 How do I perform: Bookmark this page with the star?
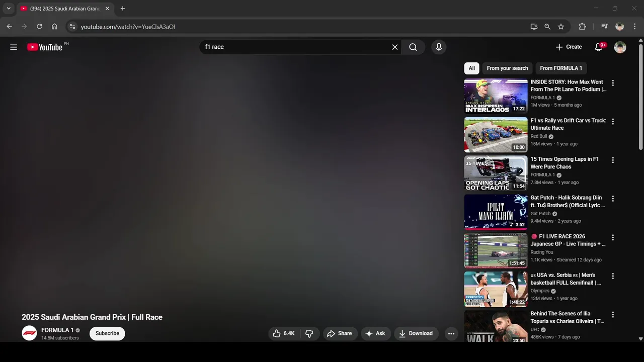(x=561, y=27)
